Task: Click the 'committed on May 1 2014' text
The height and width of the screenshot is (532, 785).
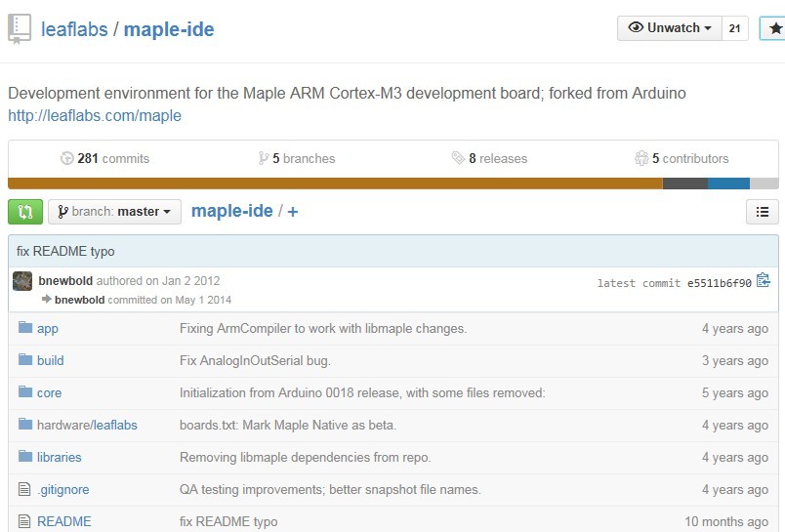Action: pos(170,300)
